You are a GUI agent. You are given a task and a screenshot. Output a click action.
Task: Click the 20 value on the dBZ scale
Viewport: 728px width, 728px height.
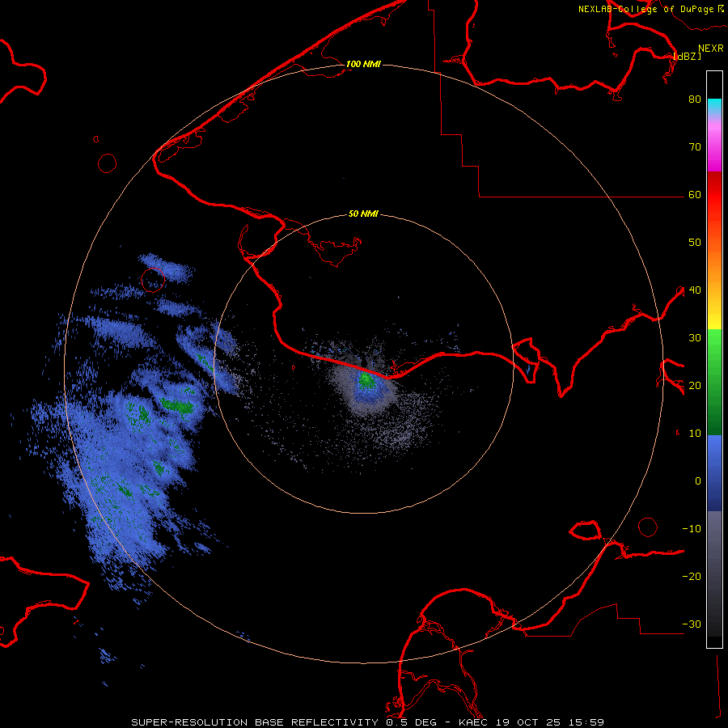point(695,386)
